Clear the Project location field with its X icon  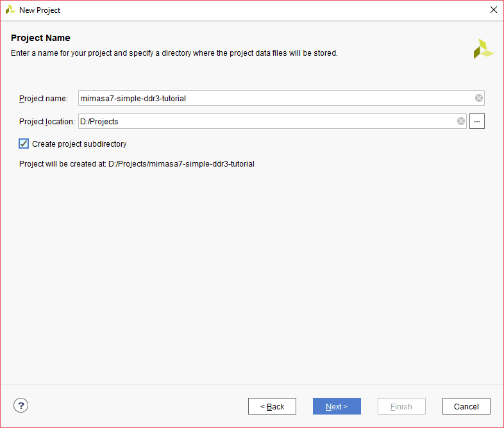tap(460, 121)
